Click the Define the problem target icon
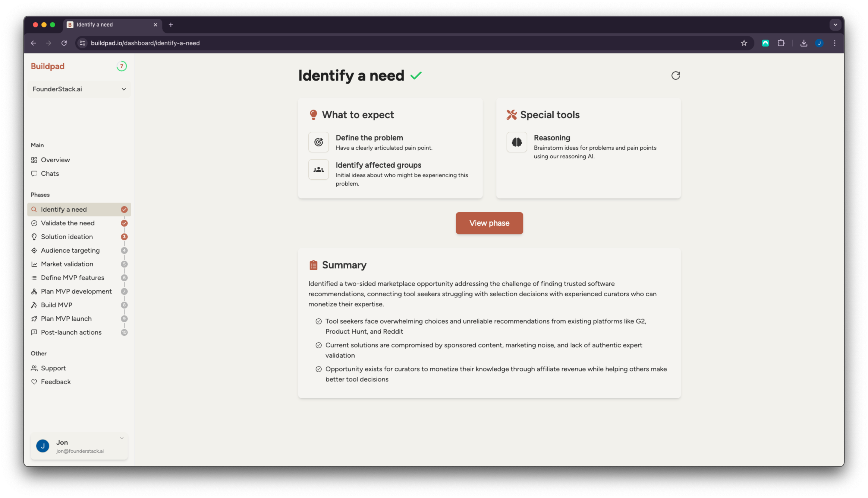The image size is (868, 498). tap(318, 142)
